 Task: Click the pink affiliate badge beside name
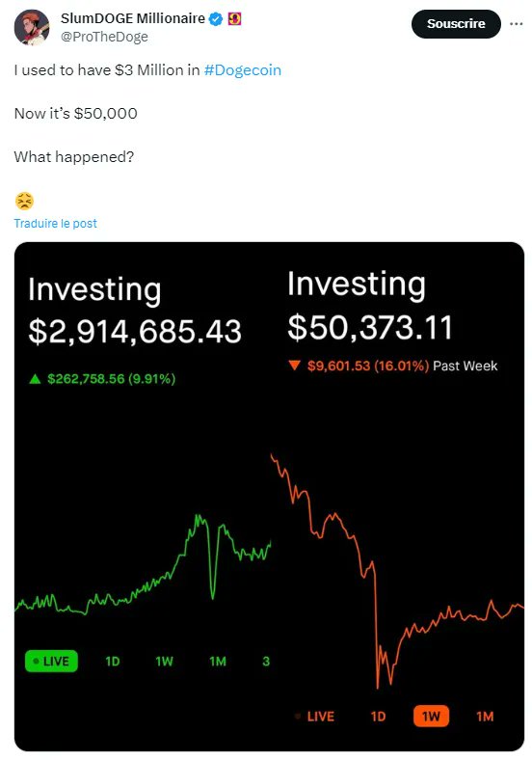pos(234,19)
